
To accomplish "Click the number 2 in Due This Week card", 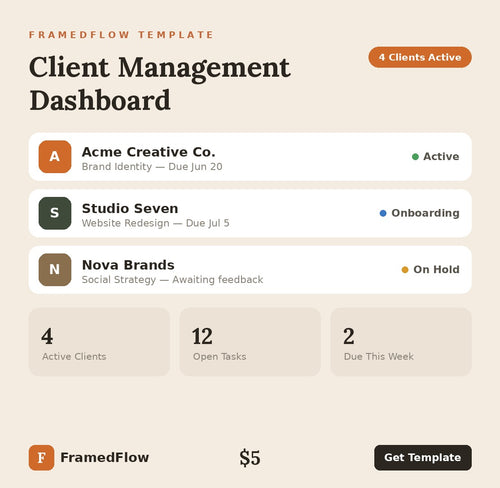I will [349, 336].
